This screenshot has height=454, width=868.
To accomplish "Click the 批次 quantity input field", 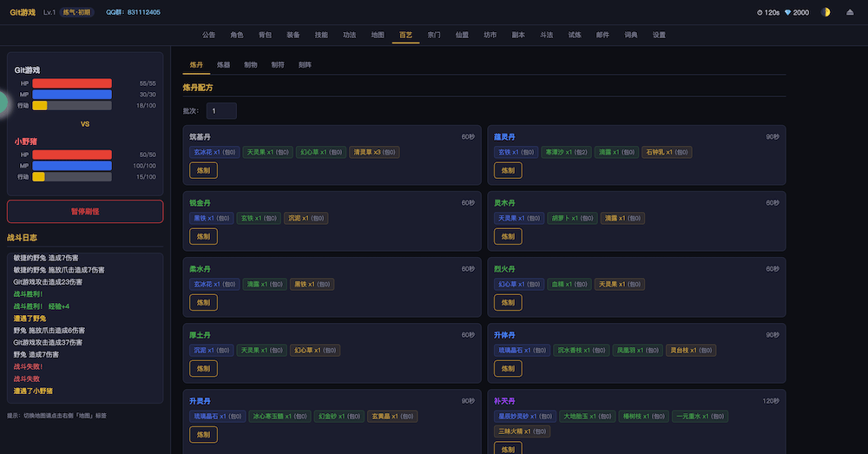I will 221,111.
